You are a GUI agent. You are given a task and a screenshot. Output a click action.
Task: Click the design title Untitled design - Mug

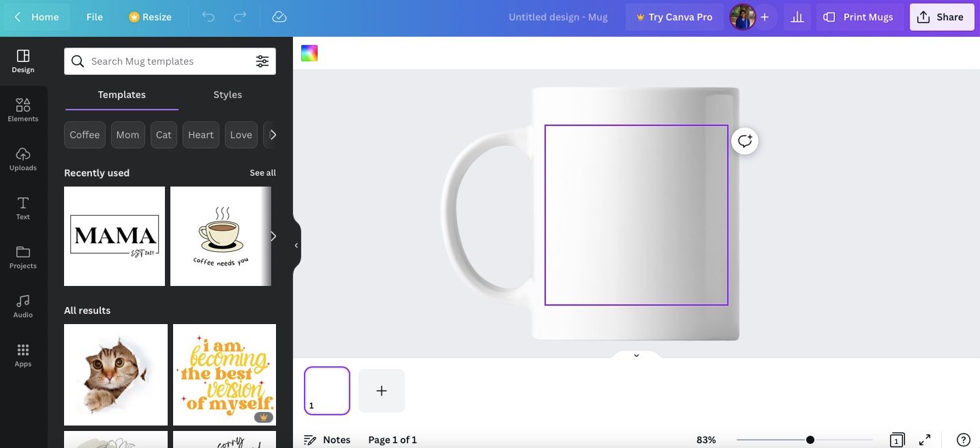pos(558,17)
